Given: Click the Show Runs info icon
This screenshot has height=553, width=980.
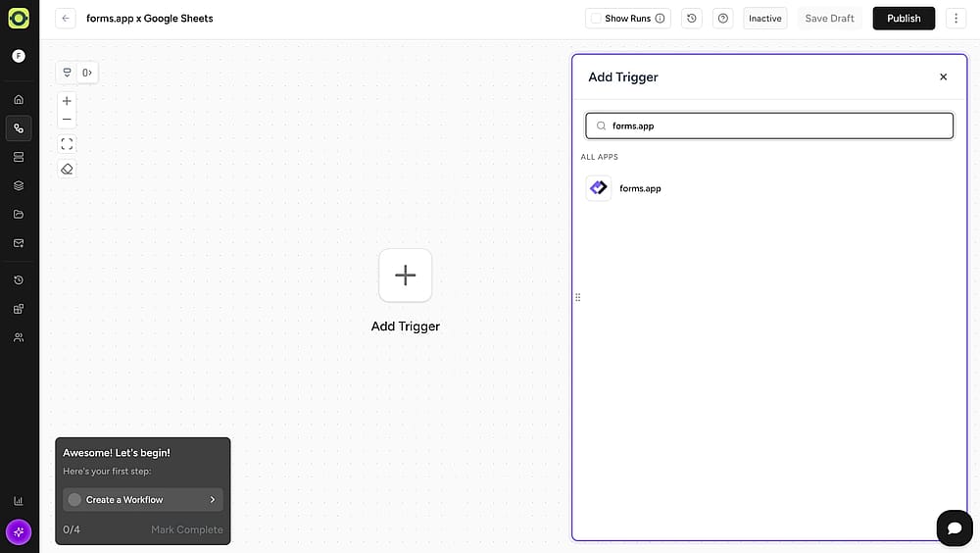Looking at the screenshot, I should (660, 19).
